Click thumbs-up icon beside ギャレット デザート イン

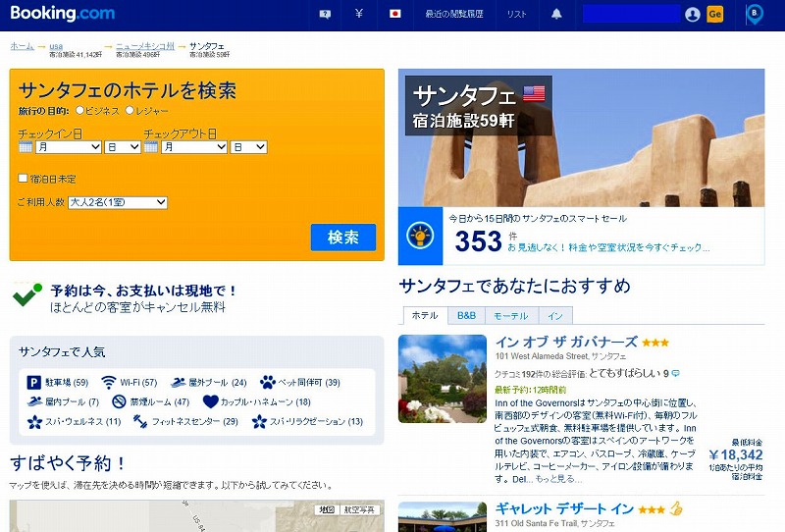pyautogui.click(x=676, y=508)
